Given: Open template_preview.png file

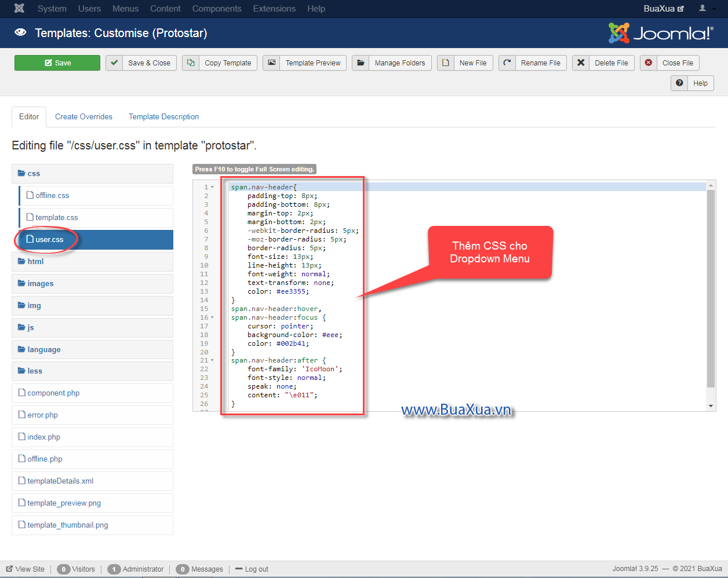Looking at the screenshot, I should coord(92,503).
